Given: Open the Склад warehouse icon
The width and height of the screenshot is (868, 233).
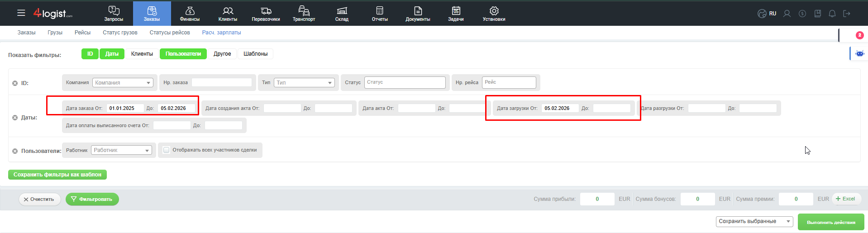Looking at the screenshot, I should [x=342, y=11].
